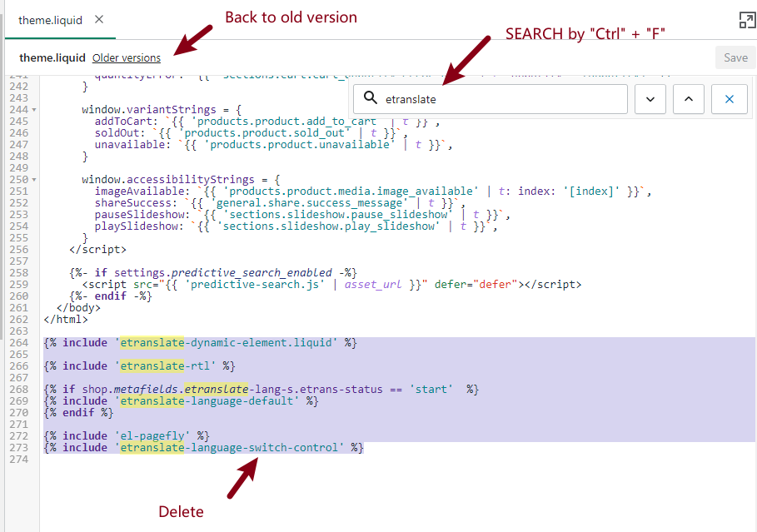This screenshot has height=532, width=757.
Task: Click window.accessibilityStrings declaration
Action: pyautogui.click(x=181, y=180)
